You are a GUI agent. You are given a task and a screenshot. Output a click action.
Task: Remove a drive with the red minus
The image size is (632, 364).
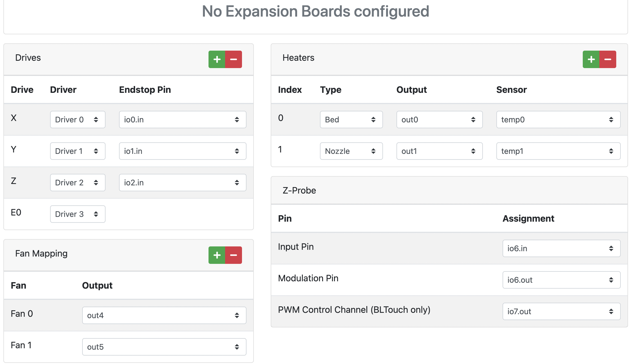[x=234, y=59]
